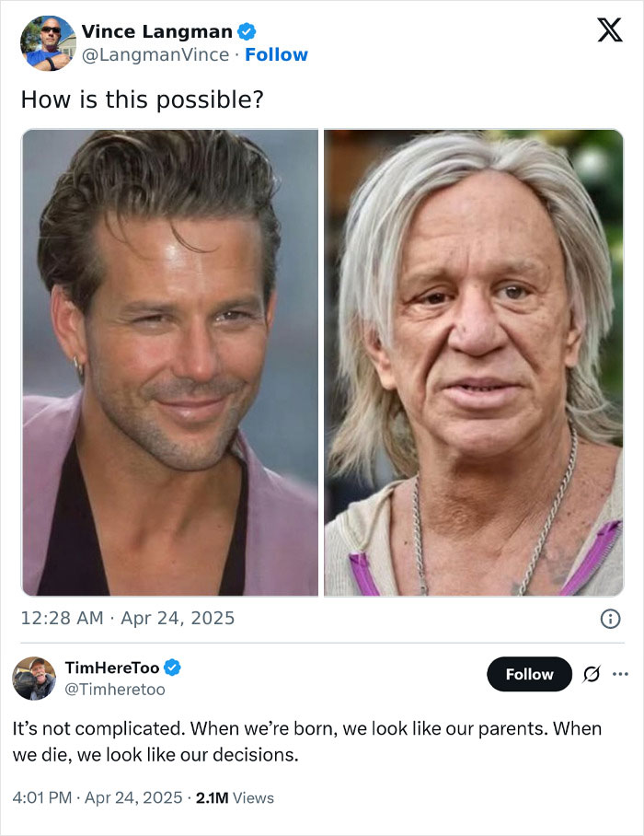Enable Follow on TimHereToo's account
The height and width of the screenshot is (836, 644).
[529, 674]
